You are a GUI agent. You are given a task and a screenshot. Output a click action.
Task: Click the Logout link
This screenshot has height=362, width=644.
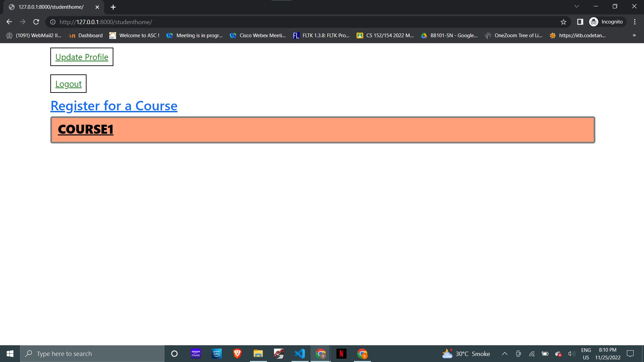68,84
